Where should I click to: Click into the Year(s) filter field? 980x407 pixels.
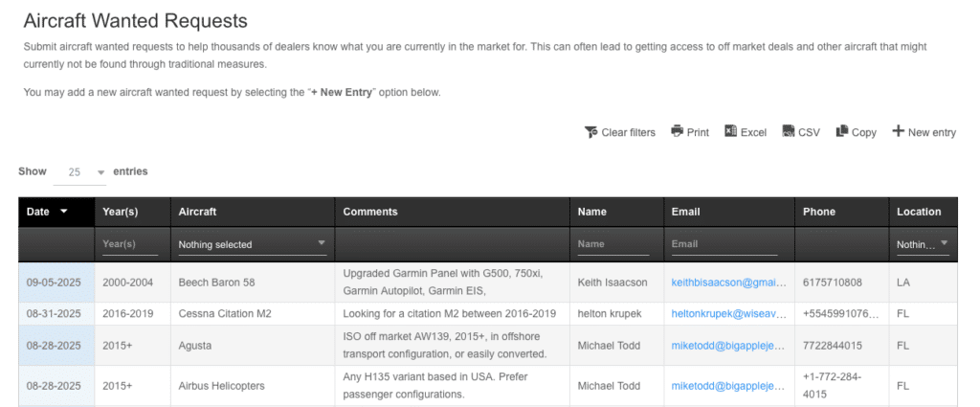(x=130, y=244)
